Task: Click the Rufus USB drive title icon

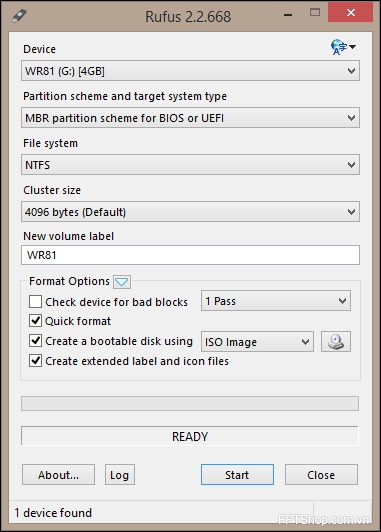Action: pos(19,16)
